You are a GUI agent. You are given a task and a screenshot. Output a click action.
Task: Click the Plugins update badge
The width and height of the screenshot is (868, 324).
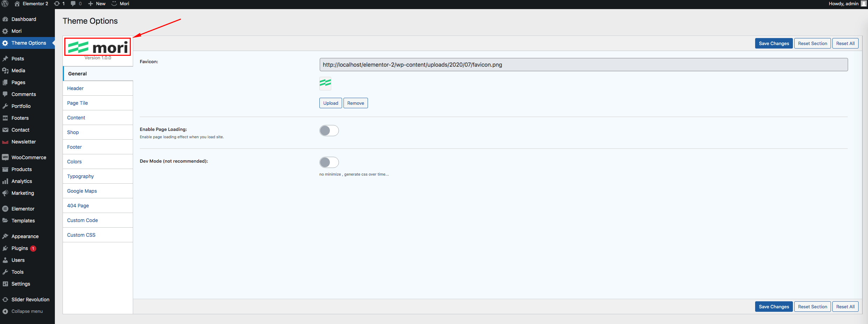[33, 249]
